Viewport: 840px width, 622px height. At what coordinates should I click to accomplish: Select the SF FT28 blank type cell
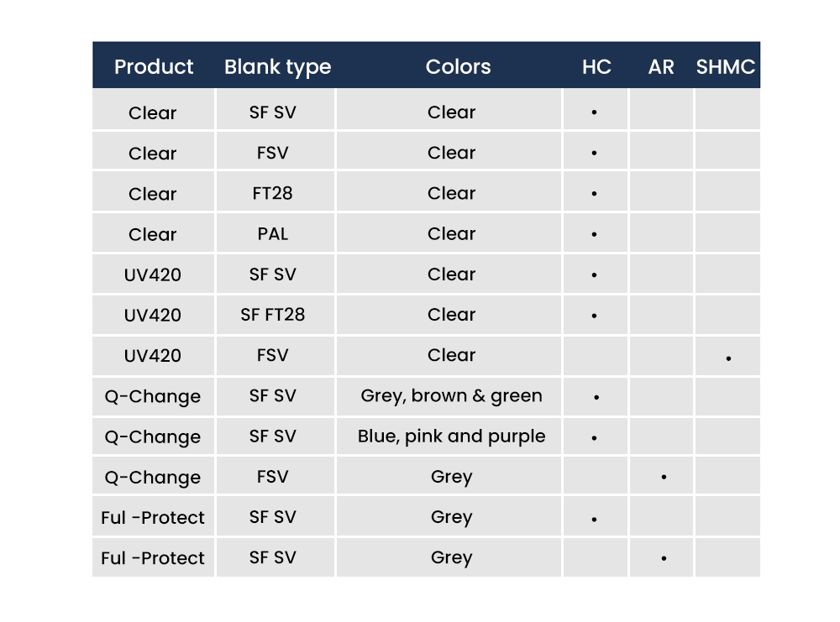(272, 315)
